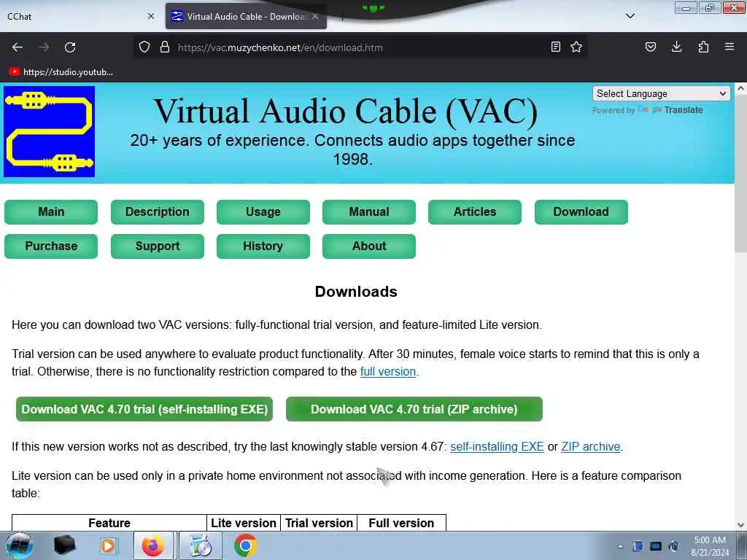Open the Pocket save icon
The image size is (747, 560).
tap(650, 47)
